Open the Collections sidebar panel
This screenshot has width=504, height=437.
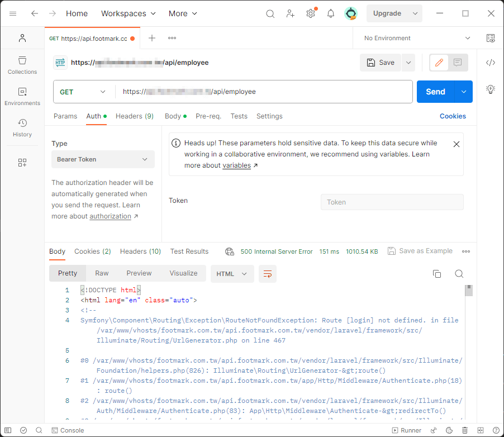coord(22,65)
